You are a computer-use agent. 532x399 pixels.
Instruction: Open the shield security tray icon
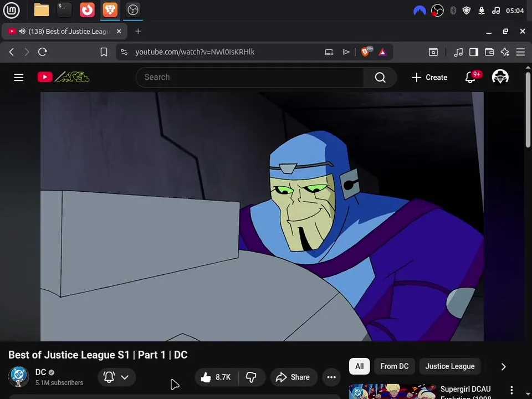pyautogui.click(x=467, y=11)
